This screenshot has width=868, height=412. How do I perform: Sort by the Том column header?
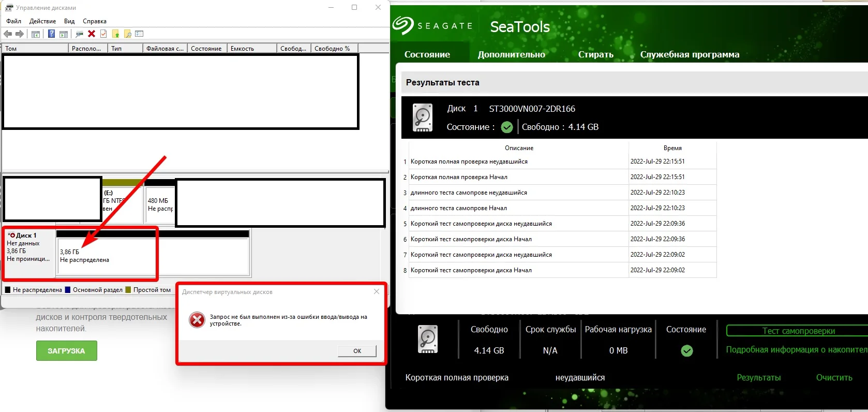(35, 49)
